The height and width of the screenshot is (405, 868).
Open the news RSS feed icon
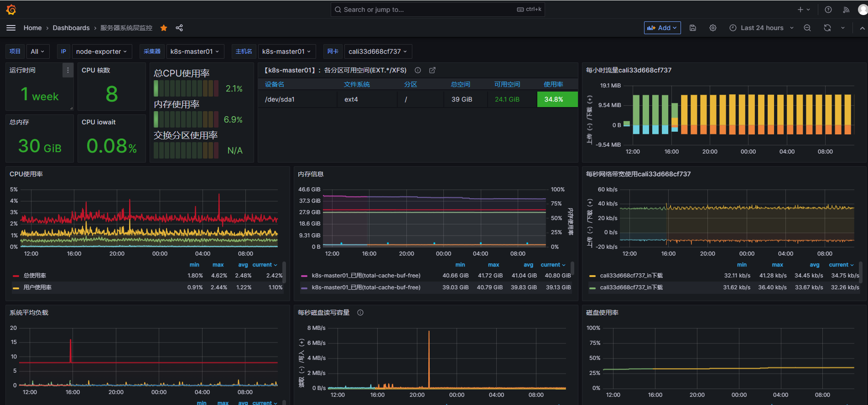(x=846, y=10)
